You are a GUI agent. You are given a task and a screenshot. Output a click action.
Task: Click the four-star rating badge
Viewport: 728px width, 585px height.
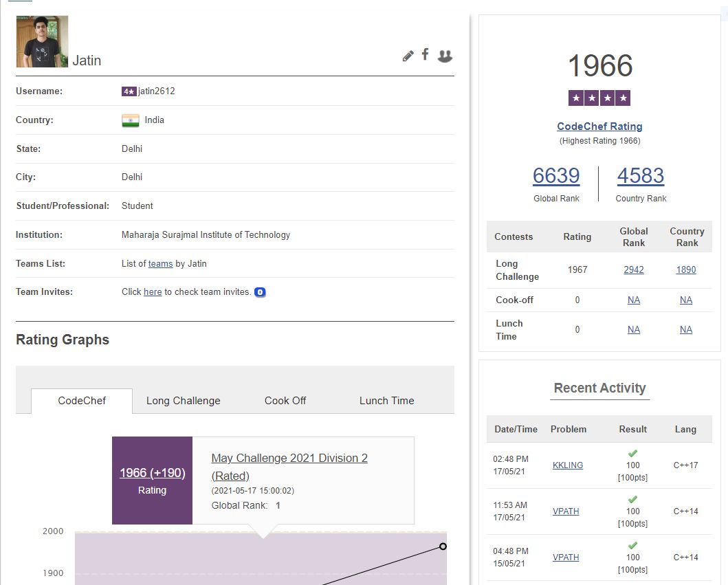point(599,98)
